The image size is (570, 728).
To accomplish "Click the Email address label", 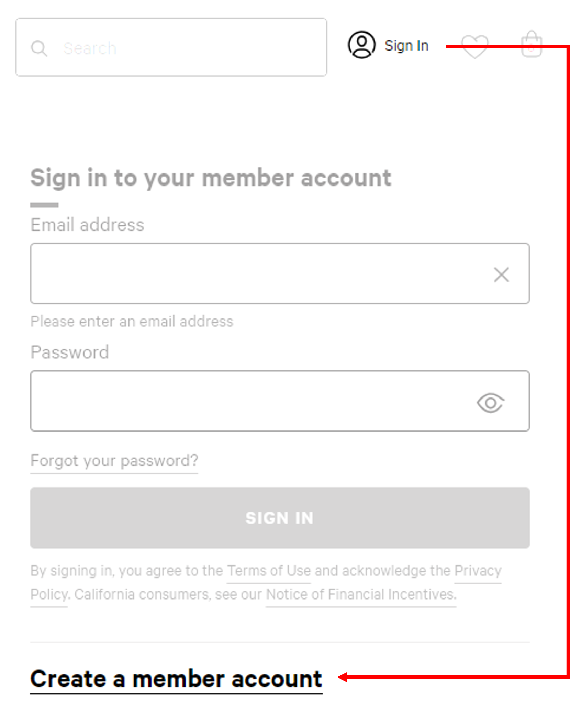I will pyautogui.click(x=87, y=225).
